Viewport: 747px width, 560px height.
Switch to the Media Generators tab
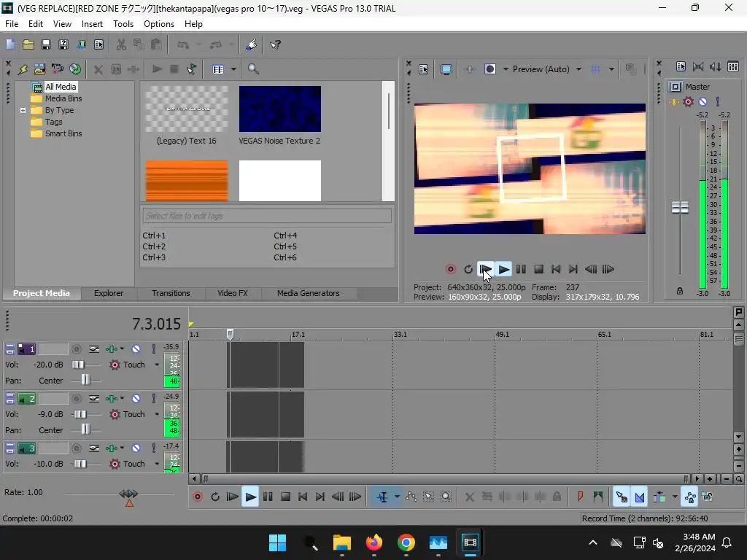coord(309,293)
